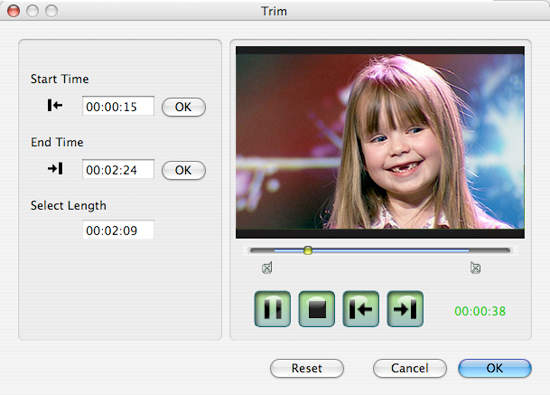Focus the Start Time field showing 00:00:15
This screenshot has height=395, width=550.
118,106
